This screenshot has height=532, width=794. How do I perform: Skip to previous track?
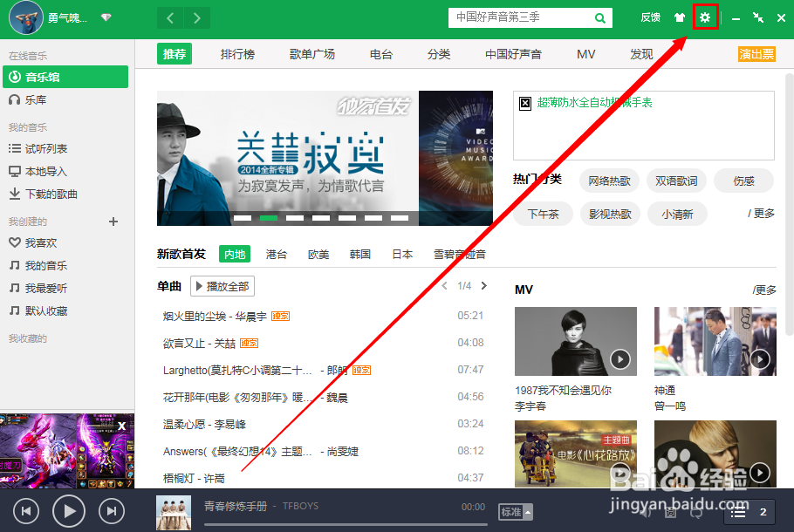tap(26, 511)
